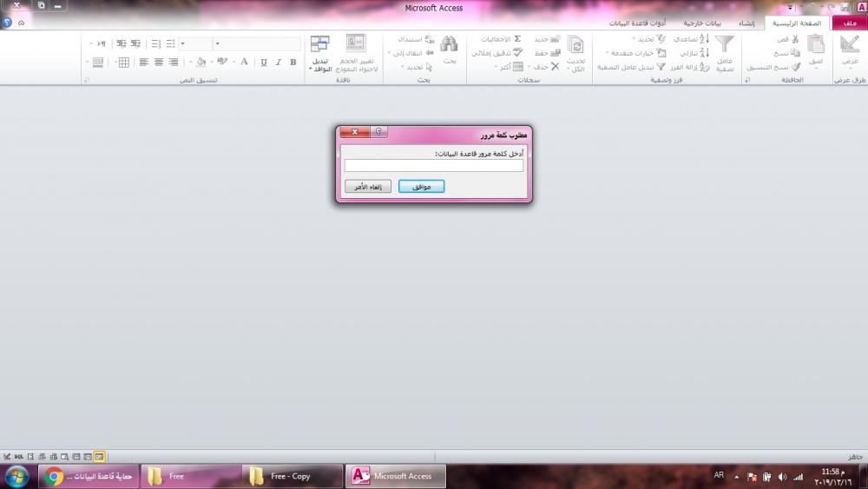This screenshot has width=868, height=489.
Task: Open the ملف (File) tab
Action: coord(848,23)
